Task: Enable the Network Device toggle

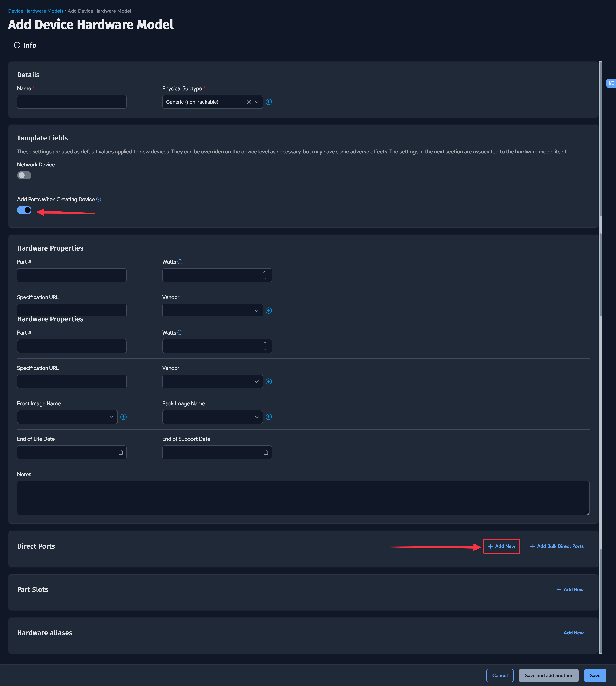Action: 24,175
